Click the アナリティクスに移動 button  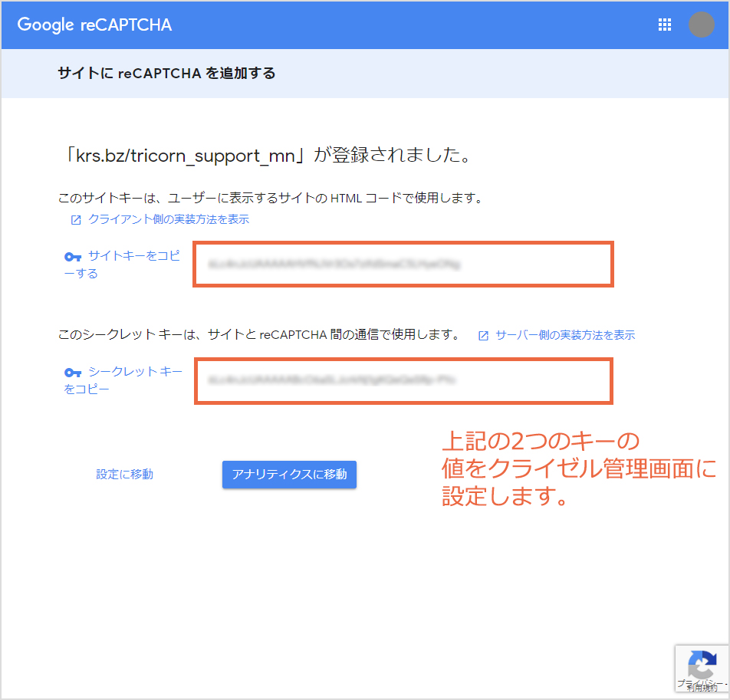pyautogui.click(x=289, y=475)
